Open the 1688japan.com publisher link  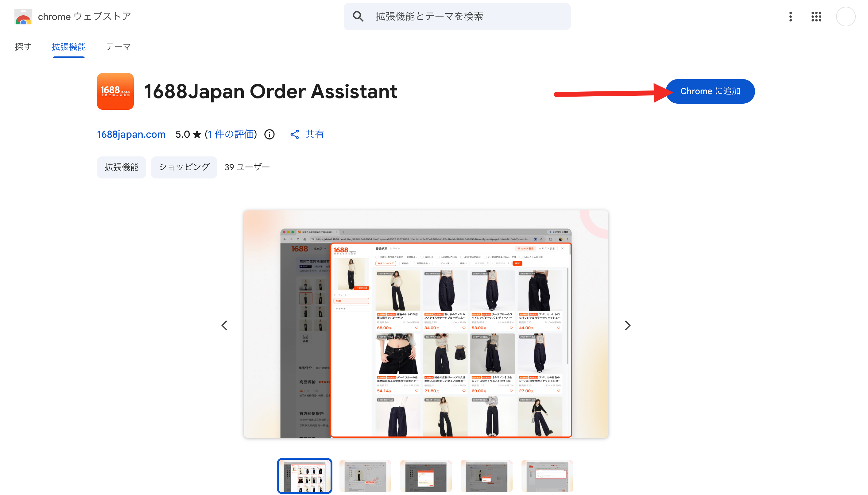click(x=131, y=134)
